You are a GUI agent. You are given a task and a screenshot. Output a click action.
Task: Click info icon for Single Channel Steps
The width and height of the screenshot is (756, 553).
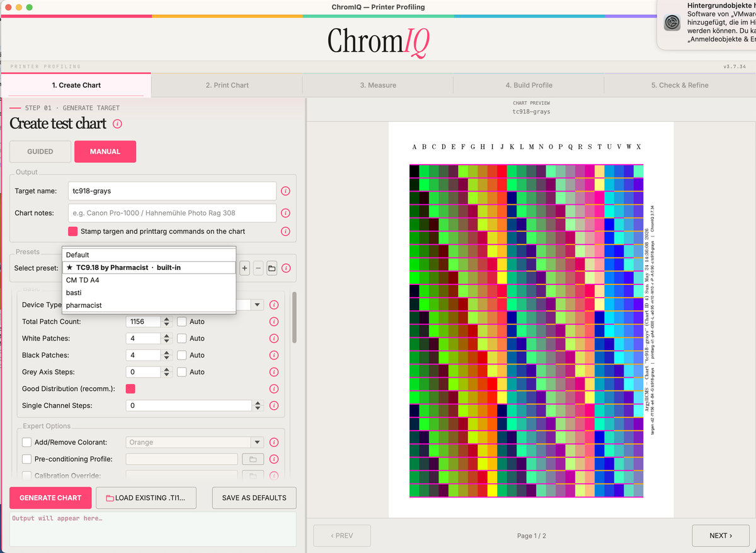[x=274, y=405]
